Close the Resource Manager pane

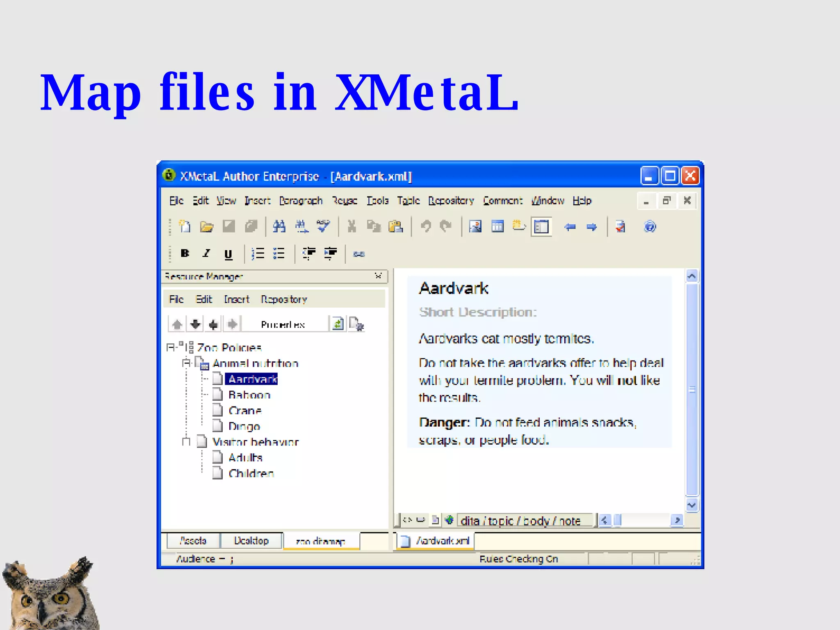pos(378,276)
